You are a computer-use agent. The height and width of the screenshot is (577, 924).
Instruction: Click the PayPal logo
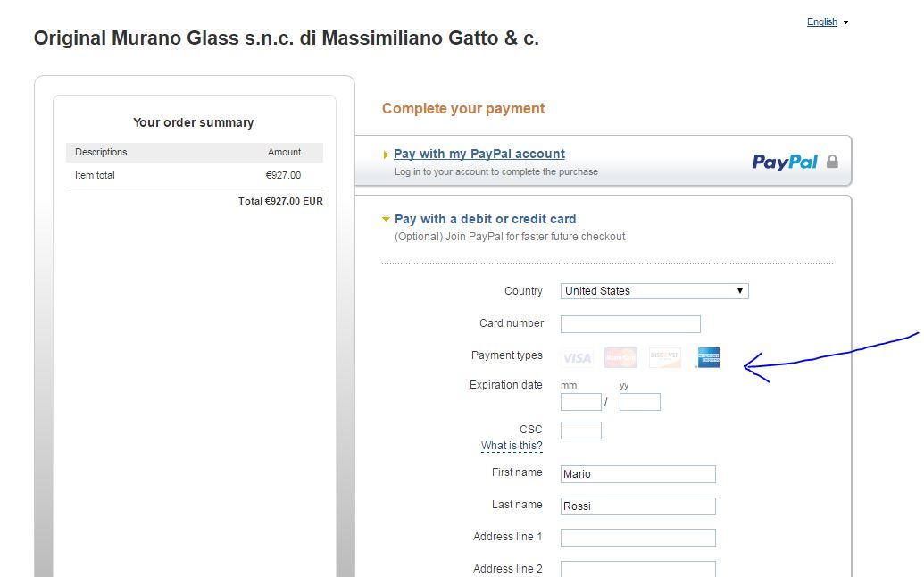click(785, 163)
